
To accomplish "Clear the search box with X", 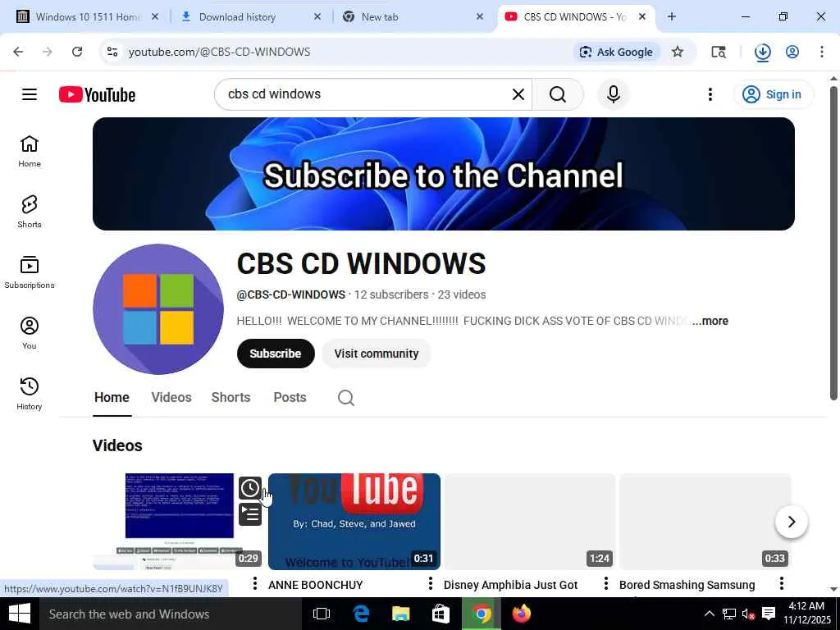I will 518,95.
